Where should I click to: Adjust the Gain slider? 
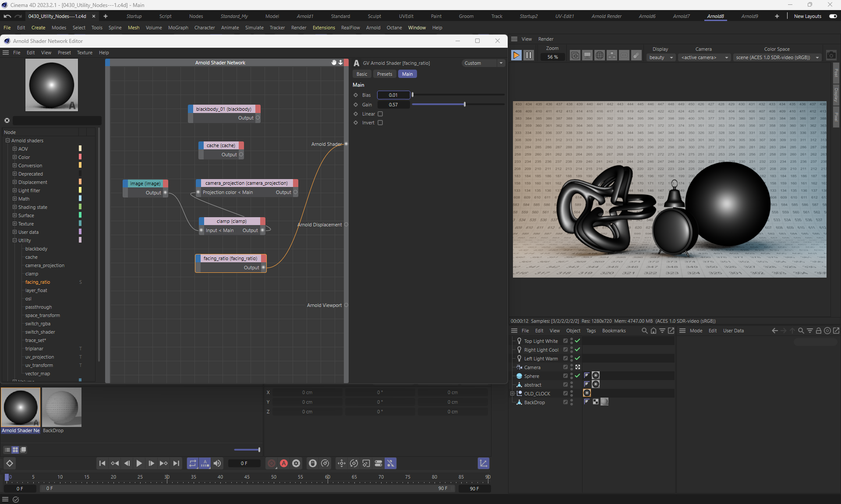coord(464,105)
